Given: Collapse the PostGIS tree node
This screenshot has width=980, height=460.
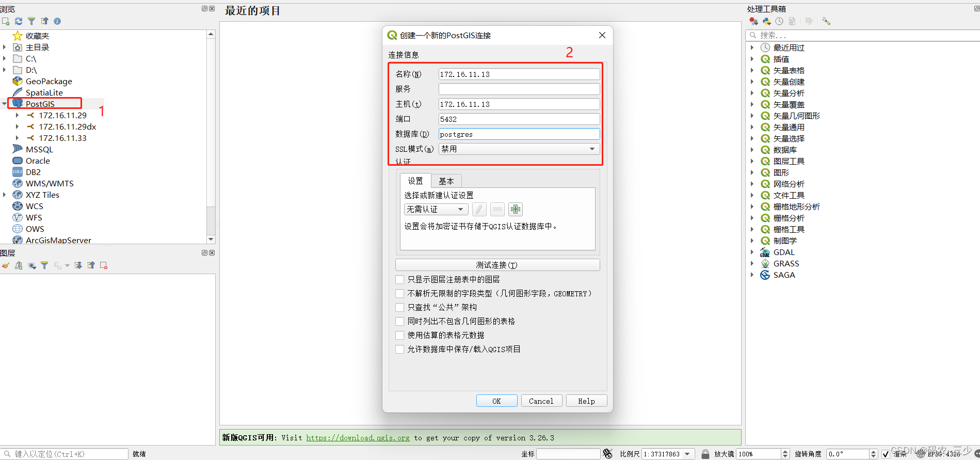Looking at the screenshot, I should click(x=4, y=104).
